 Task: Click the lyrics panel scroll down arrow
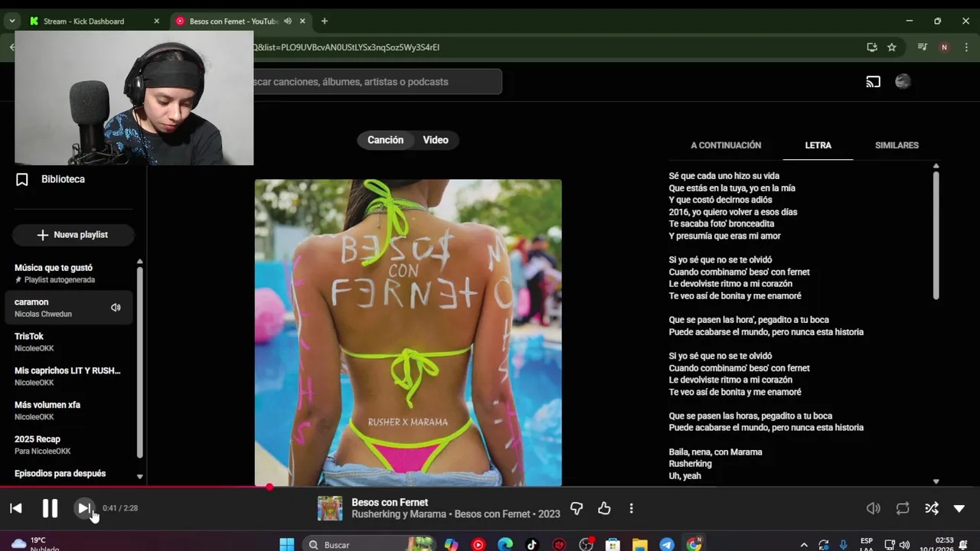click(x=936, y=481)
